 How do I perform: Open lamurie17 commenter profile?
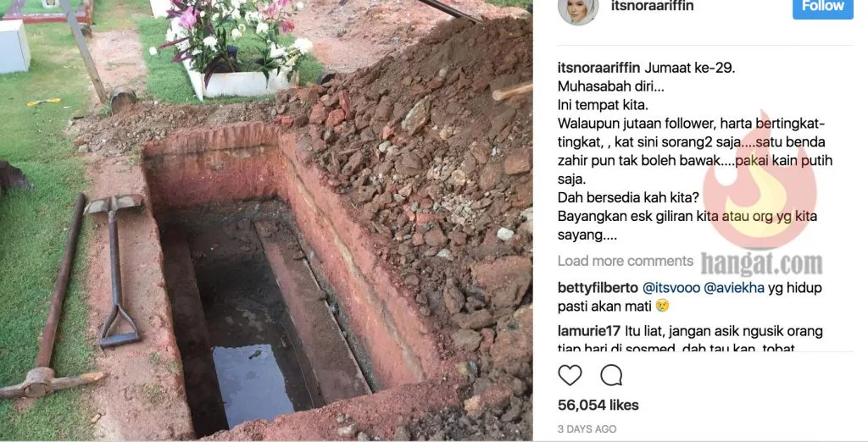pos(589,331)
